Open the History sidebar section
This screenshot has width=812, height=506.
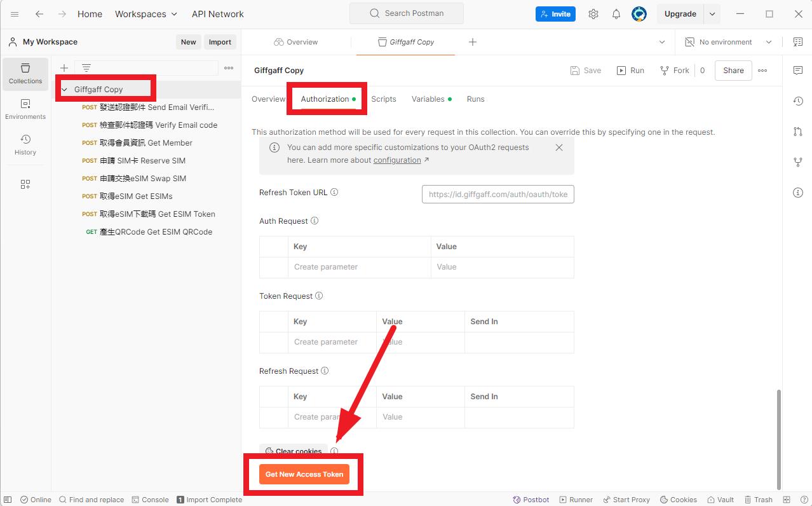pos(25,145)
